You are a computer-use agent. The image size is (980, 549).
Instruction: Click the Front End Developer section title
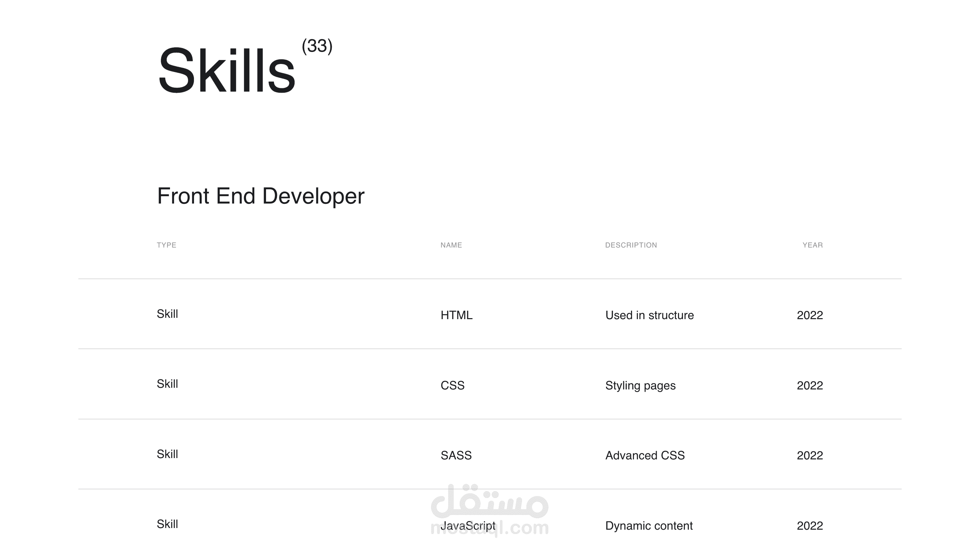[x=261, y=196]
